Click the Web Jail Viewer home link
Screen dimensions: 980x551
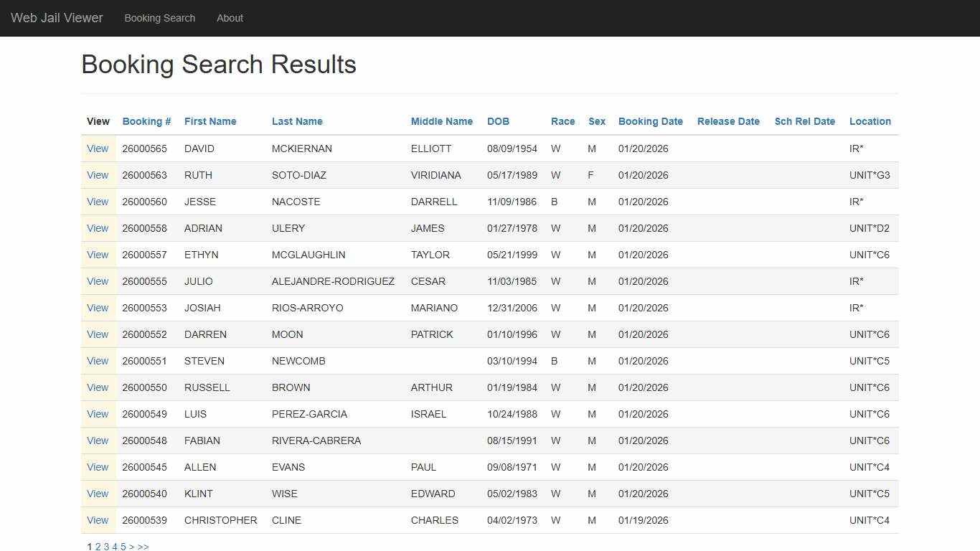pos(56,18)
